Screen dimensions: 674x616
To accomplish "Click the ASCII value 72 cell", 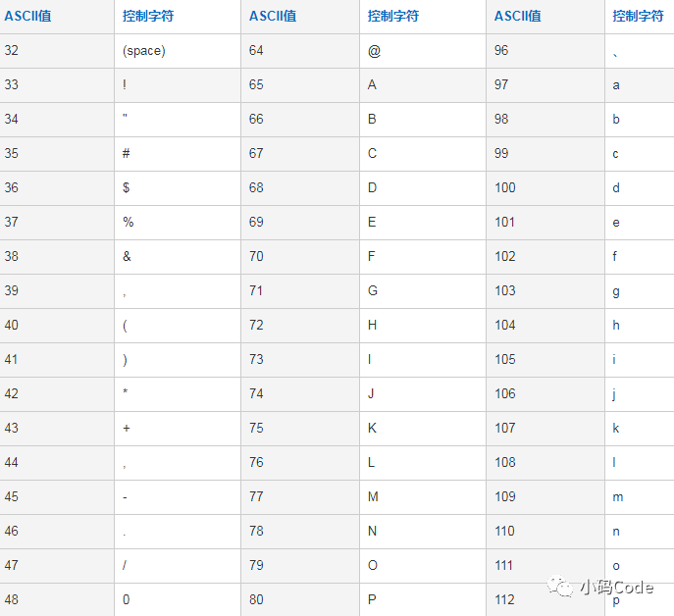I will click(256, 325).
